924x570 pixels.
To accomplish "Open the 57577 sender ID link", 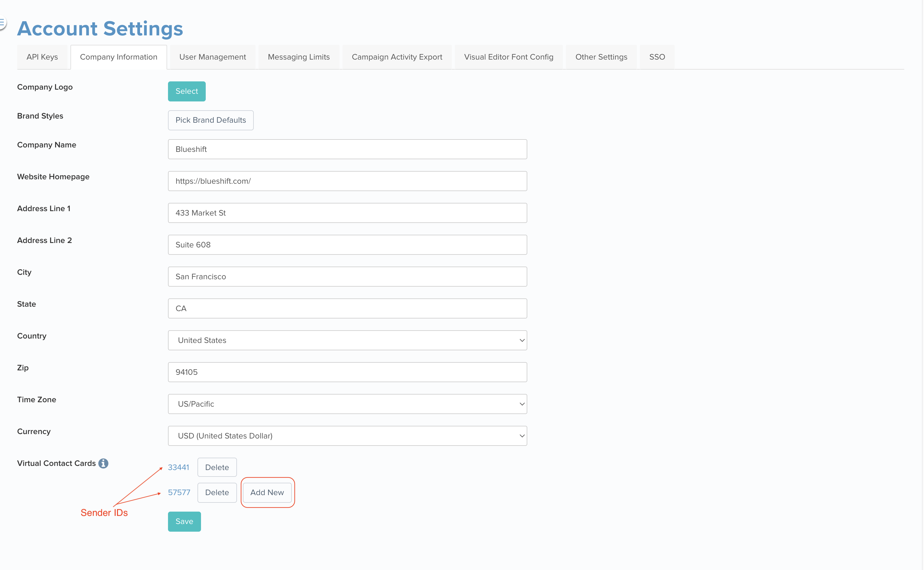I will point(179,492).
